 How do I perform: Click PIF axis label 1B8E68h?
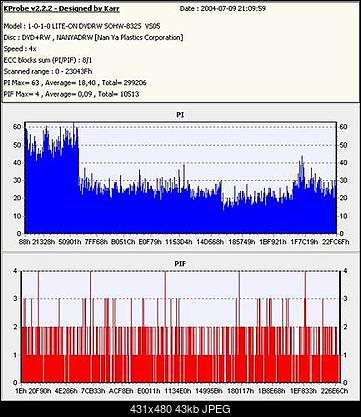pyautogui.click(x=272, y=390)
